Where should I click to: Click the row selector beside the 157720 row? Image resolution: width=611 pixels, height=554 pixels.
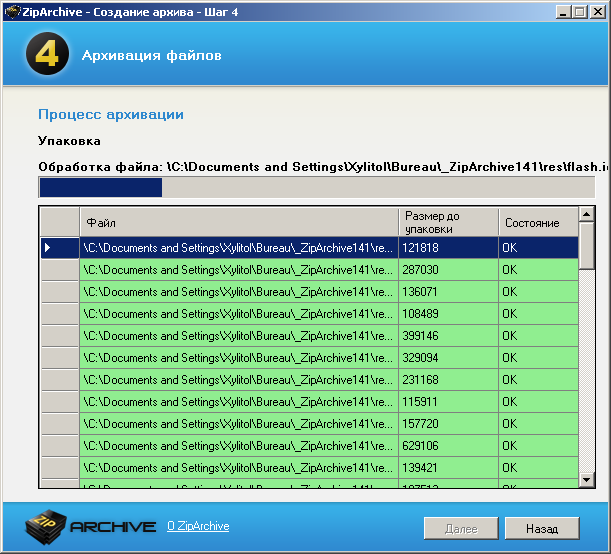pyautogui.click(x=60, y=423)
